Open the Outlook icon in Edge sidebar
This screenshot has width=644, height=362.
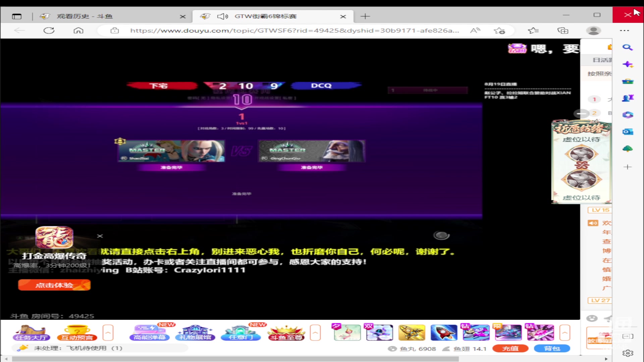pyautogui.click(x=628, y=132)
